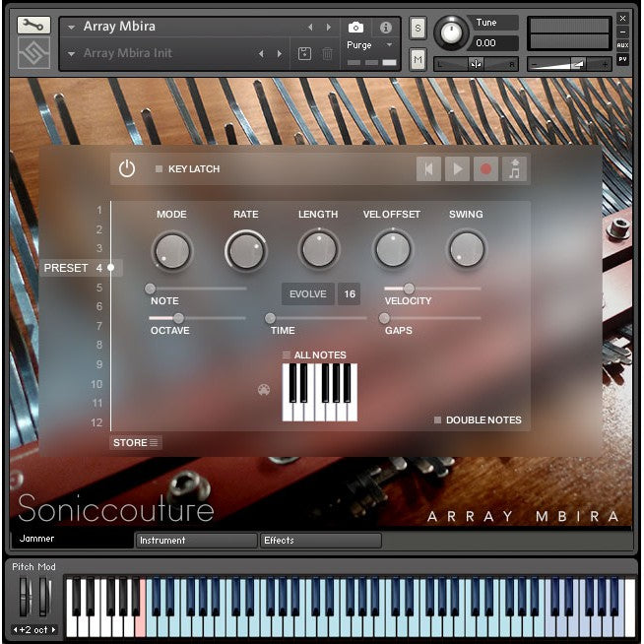Click the VEL OFFSET knob
This screenshot has width=644, height=644.
click(x=393, y=249)
